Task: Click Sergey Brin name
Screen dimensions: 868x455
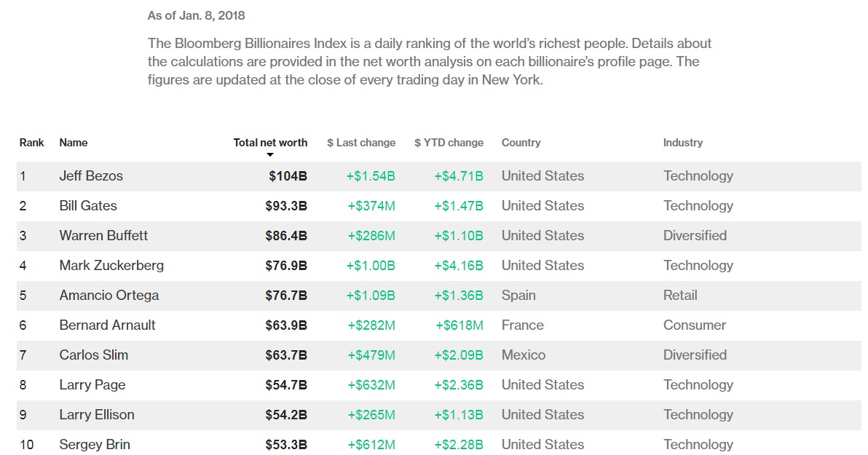Action: click(95, 445)
